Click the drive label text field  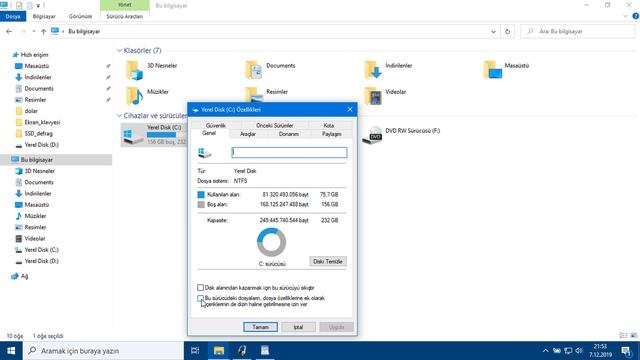289,153
